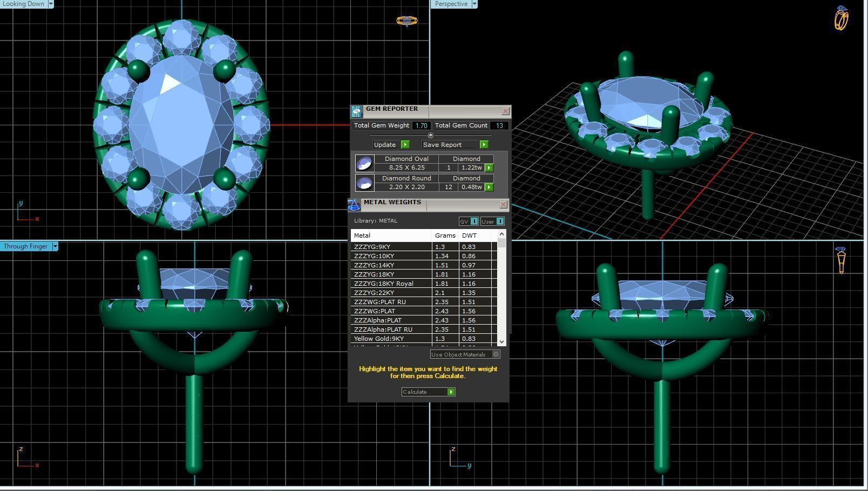Click the Metal column header
Image resolution: width=868 pixels, height=491 pixels.
391,236
